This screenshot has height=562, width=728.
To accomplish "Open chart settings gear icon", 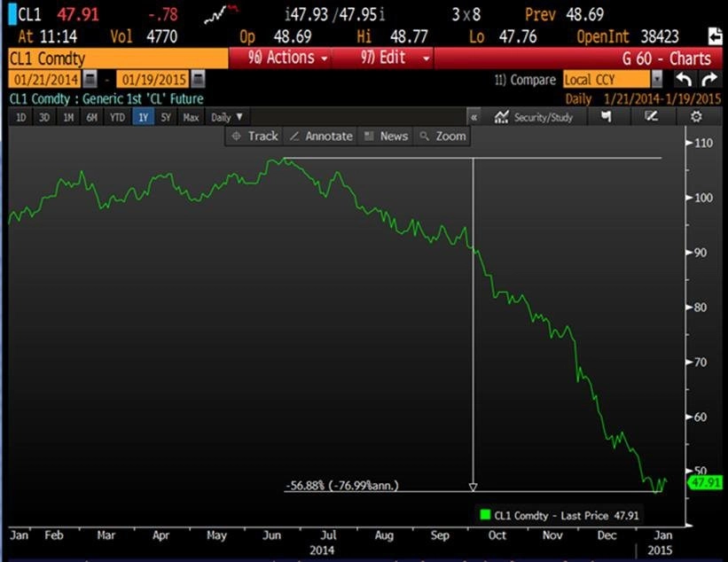I will coord(696,116).
